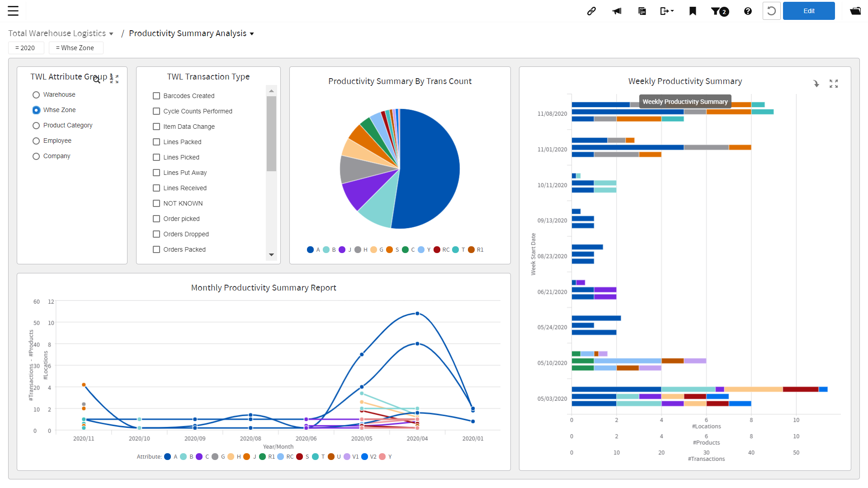This screenshot has height=488, width=868.
Task: Click the Whse Zone filter chip
Action: click(76, 47)
